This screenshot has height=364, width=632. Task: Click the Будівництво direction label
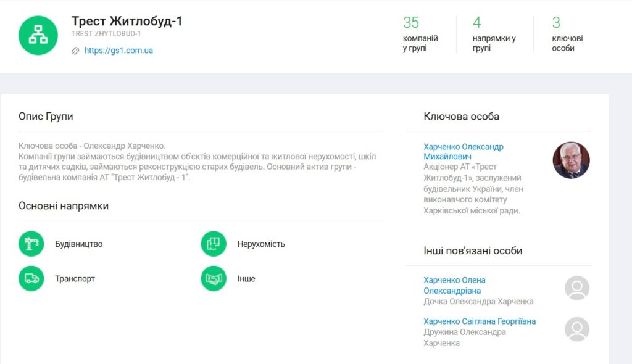click(78, 244)
